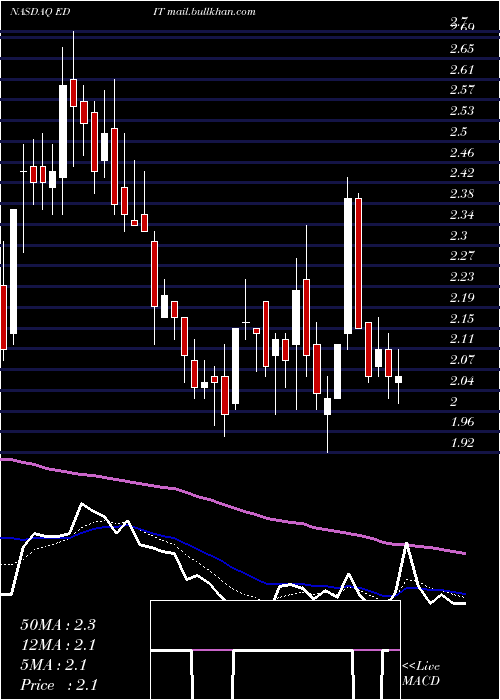This screenshot has height=700, width=500.
Task: Select the 1.96 price axis label
Action: point(462,422)
